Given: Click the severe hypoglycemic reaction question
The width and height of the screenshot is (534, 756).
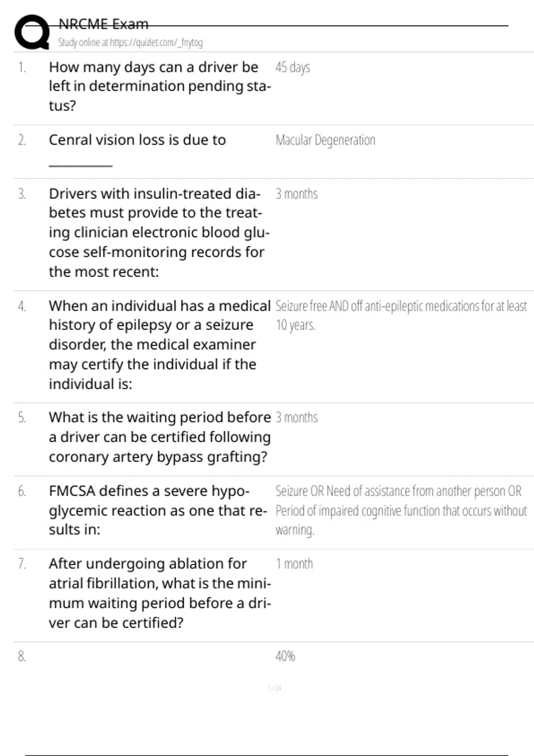Looking at the screenshot, I should coord(158,510).
